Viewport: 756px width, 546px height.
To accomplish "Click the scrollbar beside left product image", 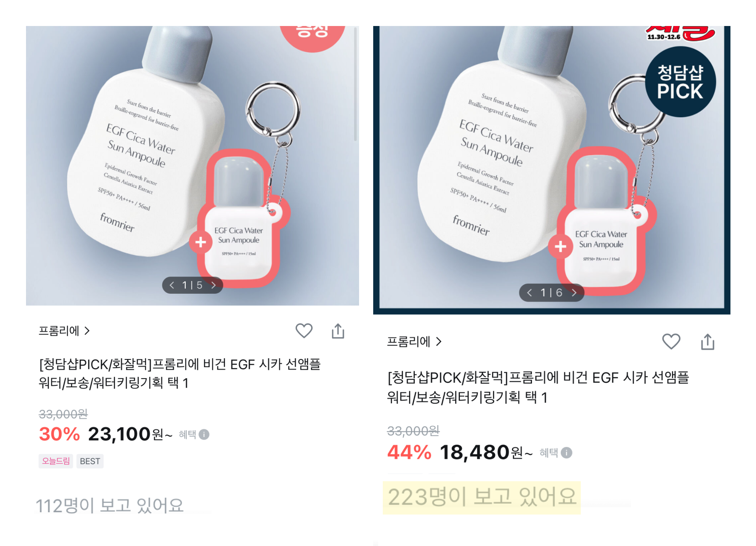I will pyautogui.click(x=355, y=83).
